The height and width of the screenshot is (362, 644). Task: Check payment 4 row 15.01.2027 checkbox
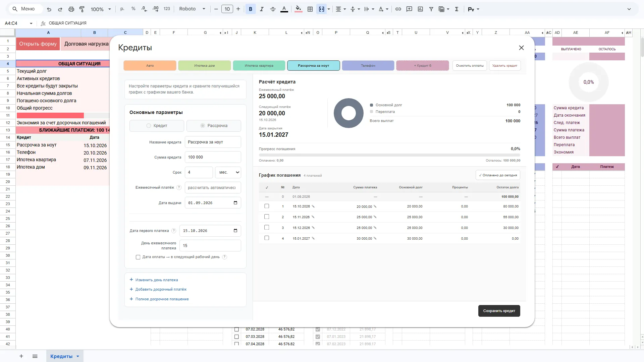tap(267, 238)
